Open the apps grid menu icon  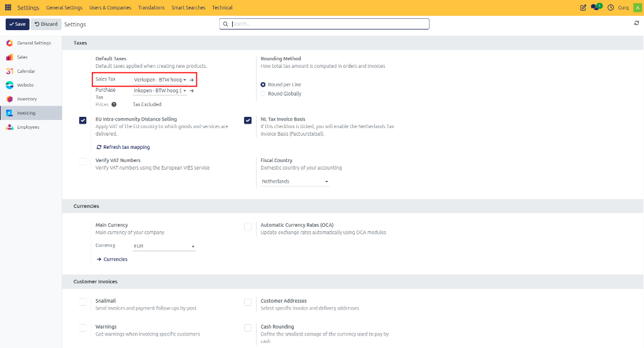point(8,8)
